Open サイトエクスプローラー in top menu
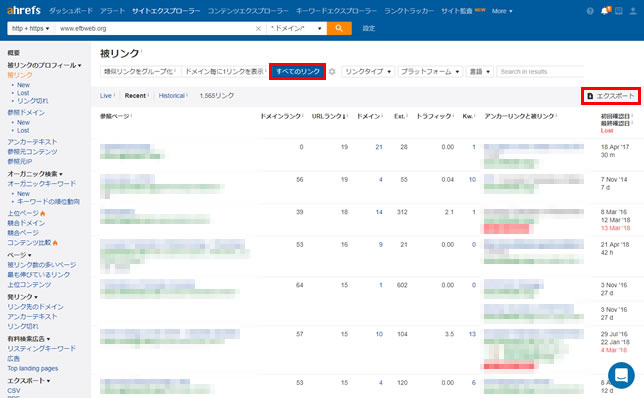644x398 pixels. [x=166, y=11]
